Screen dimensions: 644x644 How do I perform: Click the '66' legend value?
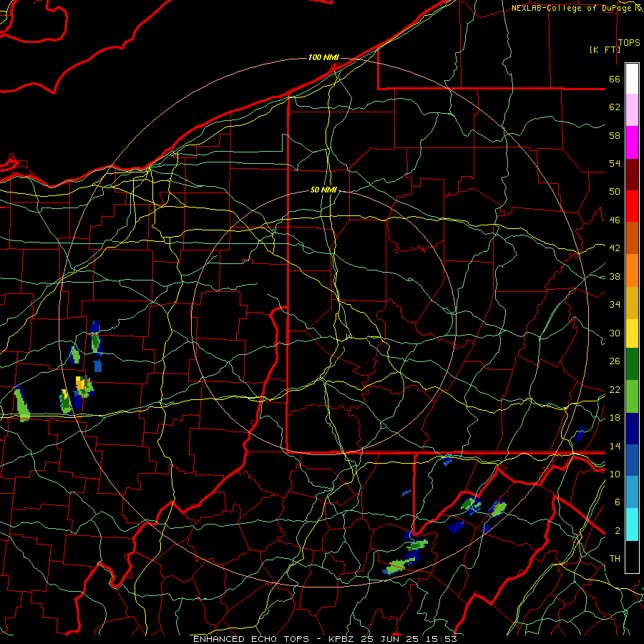pyautogui.click(x=615, y=79)
